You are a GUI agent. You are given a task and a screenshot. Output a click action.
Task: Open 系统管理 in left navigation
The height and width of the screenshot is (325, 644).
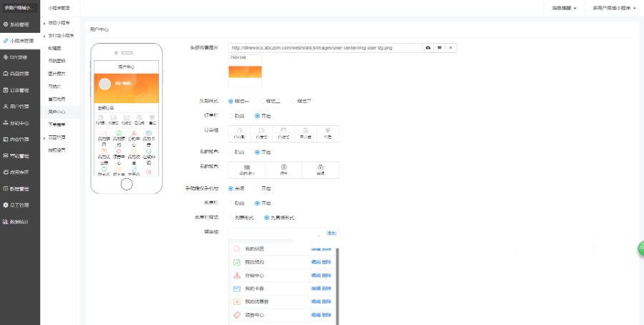click(x=19, y=24)
